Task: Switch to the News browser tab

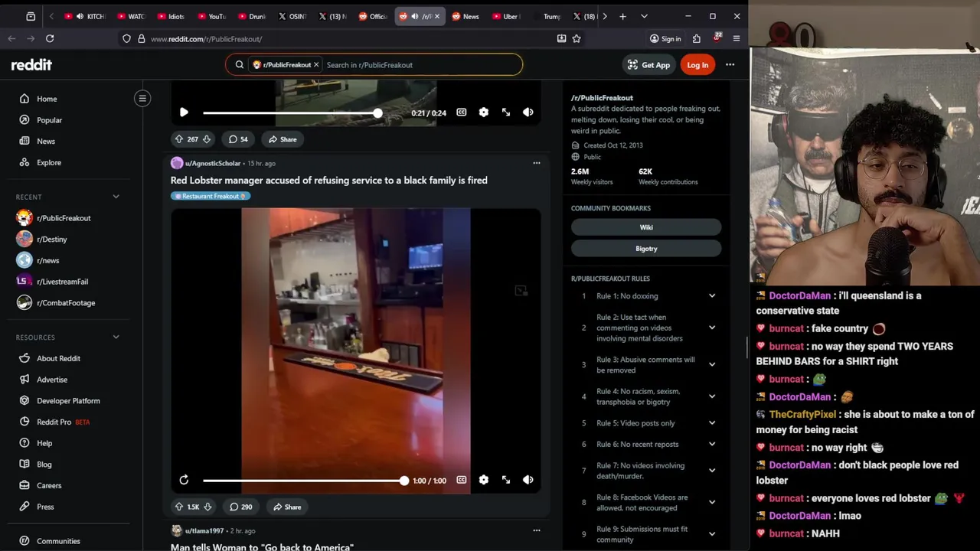Action: 465,16
